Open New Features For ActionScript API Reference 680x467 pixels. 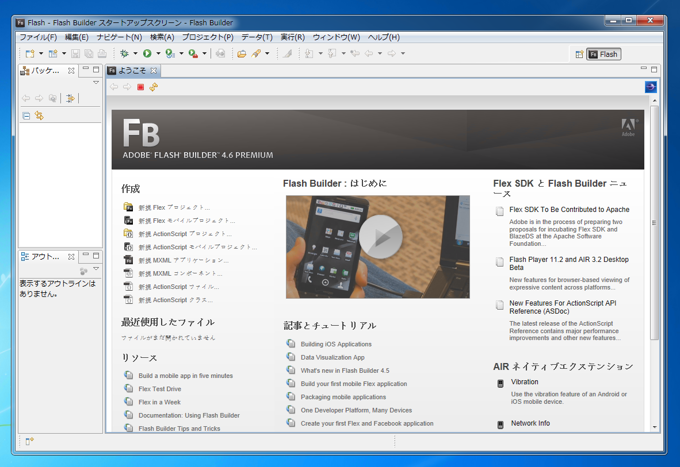click(563, 307)
